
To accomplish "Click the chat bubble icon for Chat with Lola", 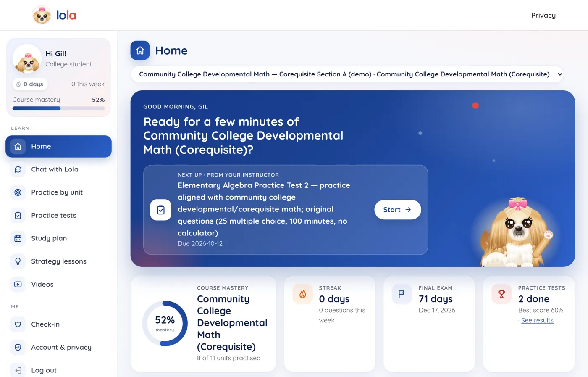I will 18,169.
